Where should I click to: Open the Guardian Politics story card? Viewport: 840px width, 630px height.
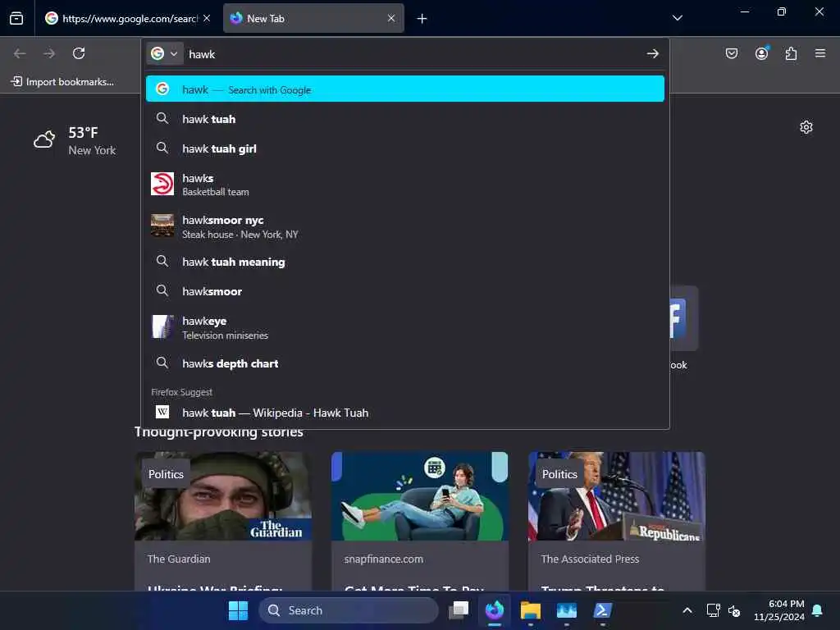[223, 521]
